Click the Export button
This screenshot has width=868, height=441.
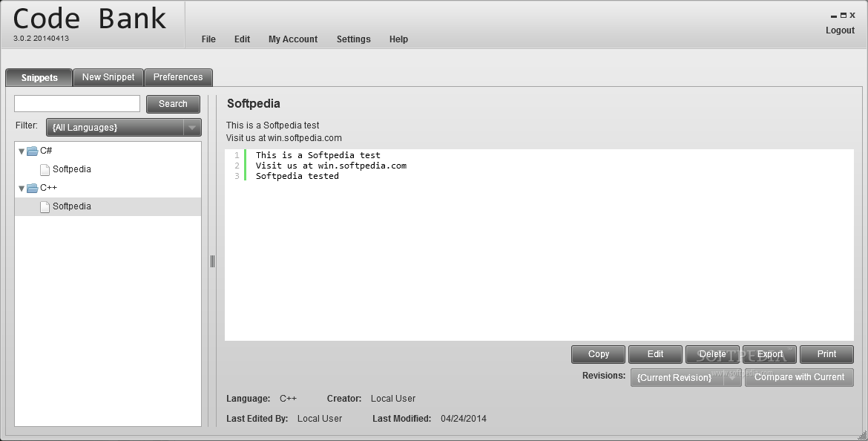pos(770,354)
